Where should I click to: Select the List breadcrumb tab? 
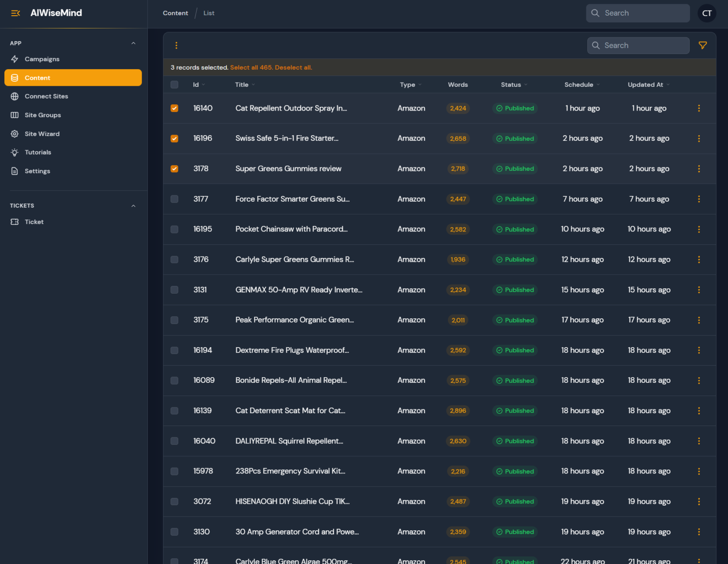click(209, 13)
